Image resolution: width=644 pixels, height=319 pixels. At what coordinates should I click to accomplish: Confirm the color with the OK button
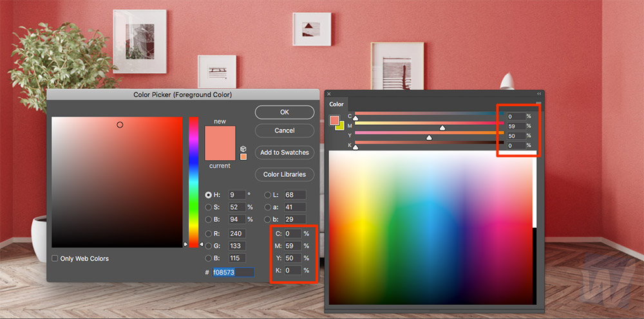[285, 112]
